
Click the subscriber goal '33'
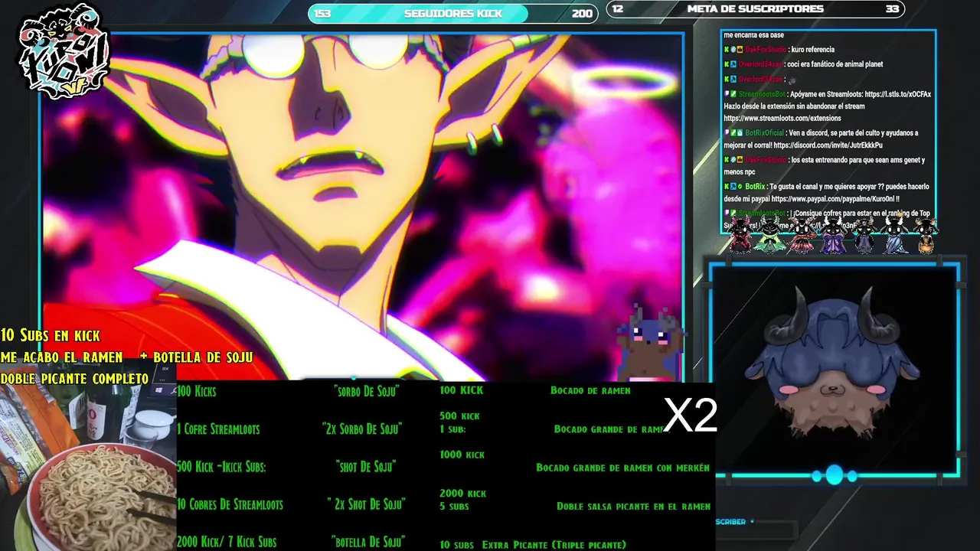pos(892,9)
